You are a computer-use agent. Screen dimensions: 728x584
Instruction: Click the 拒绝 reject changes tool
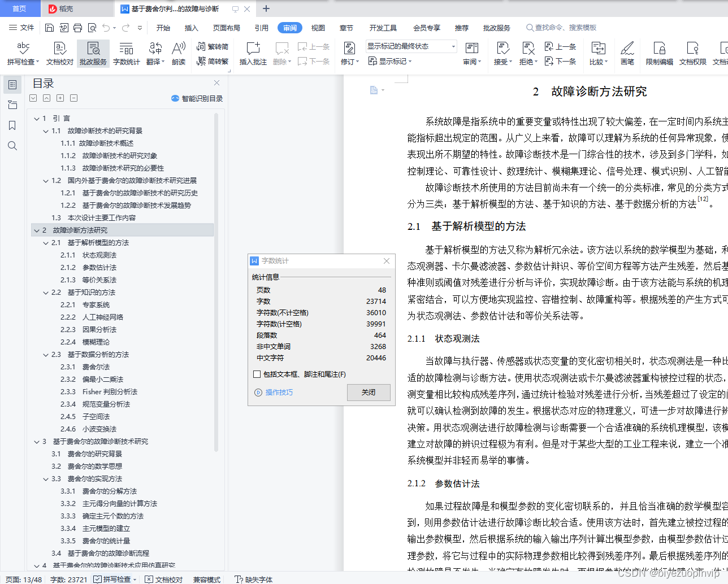528,53
